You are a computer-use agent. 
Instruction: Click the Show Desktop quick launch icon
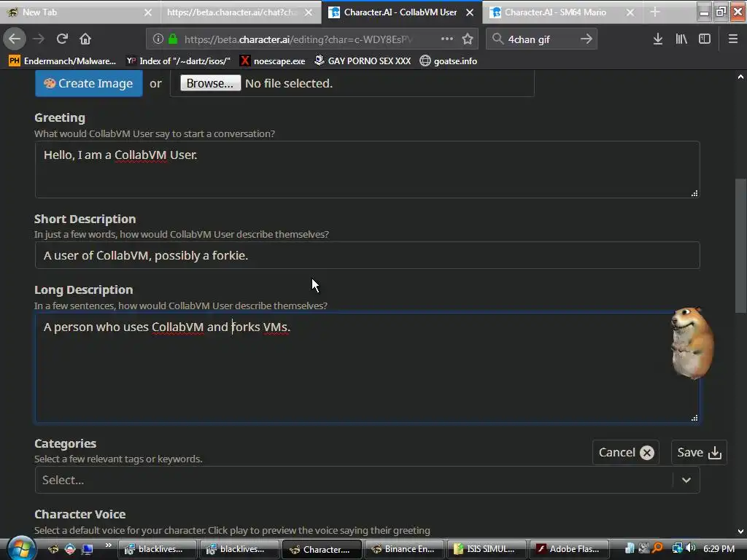click(88, 549)
